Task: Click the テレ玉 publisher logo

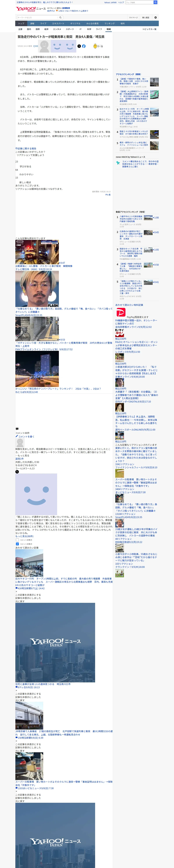Action: point(98,46)
